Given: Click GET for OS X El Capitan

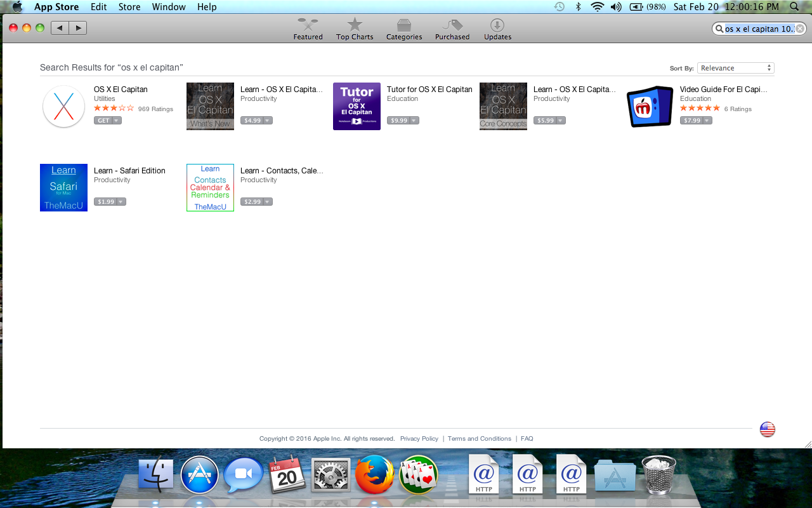Looking at the screenshot, I should (103, 121).
